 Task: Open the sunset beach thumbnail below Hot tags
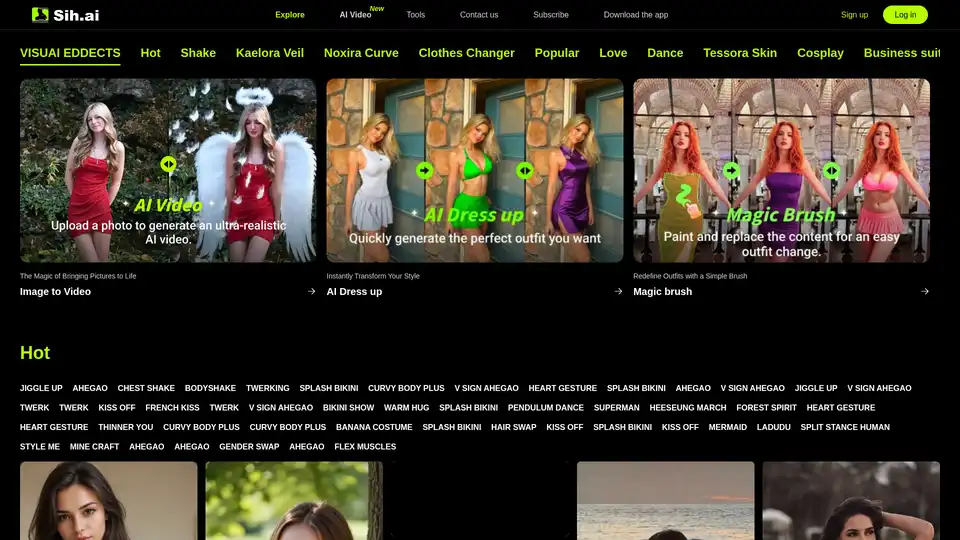[x=665, y=500]
